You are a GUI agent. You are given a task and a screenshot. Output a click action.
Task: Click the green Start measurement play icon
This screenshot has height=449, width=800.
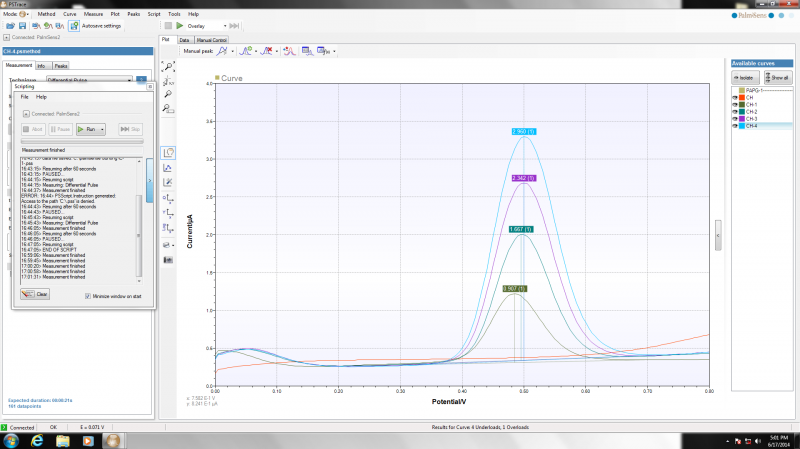point(179,25)
